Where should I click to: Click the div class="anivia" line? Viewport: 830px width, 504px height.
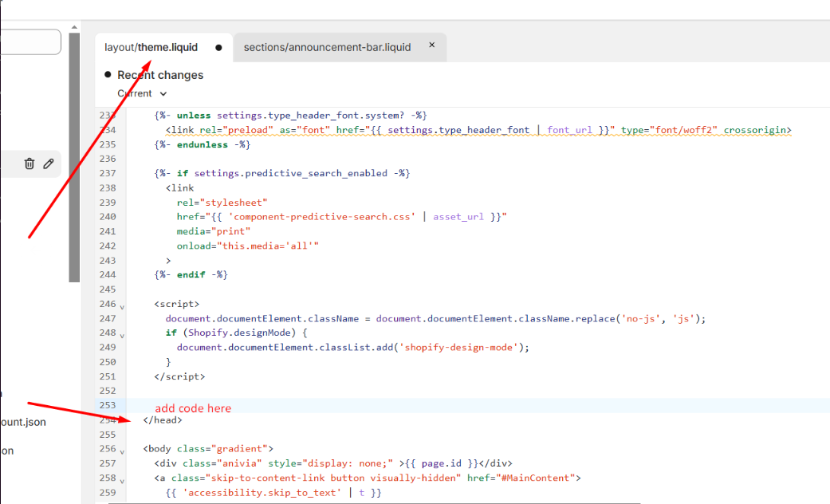click(333, 463)
